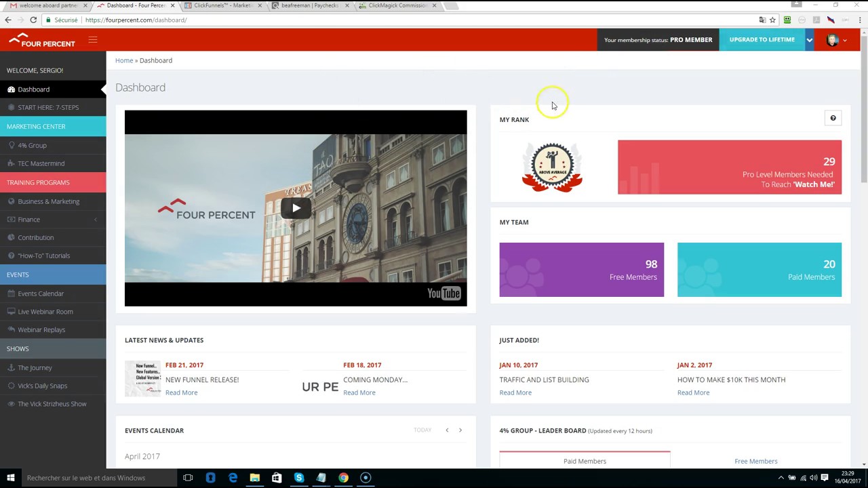Open Business & Marketing training
868x488 pixels.
(53, 201)
